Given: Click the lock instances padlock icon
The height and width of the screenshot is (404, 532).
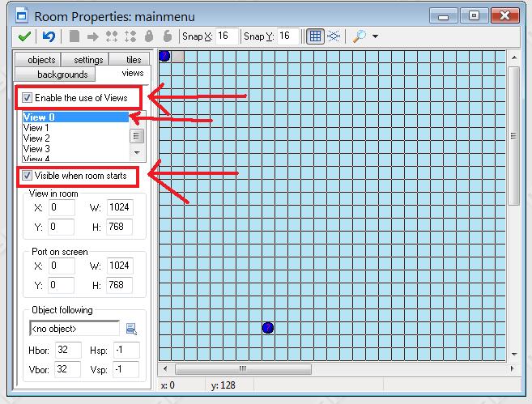Looking at the screenshot, I should pos(149,36).
